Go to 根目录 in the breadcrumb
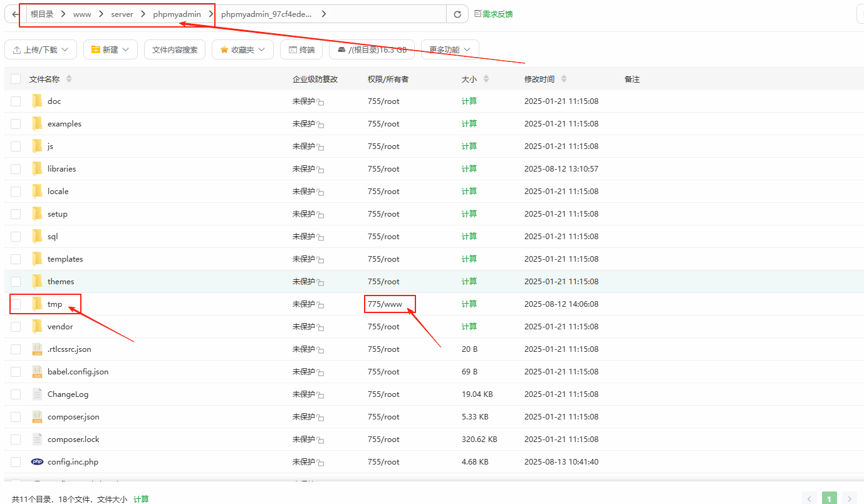The image size is (864, 504). pos(42,14)
